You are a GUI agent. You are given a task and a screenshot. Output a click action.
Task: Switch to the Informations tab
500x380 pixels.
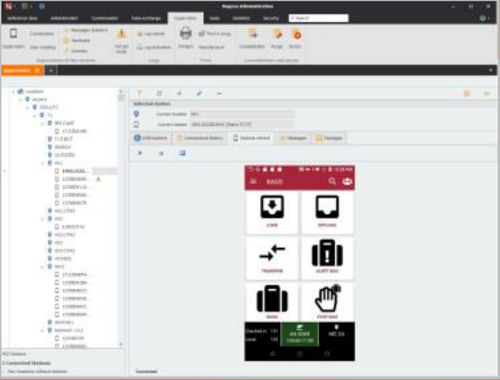150,138
